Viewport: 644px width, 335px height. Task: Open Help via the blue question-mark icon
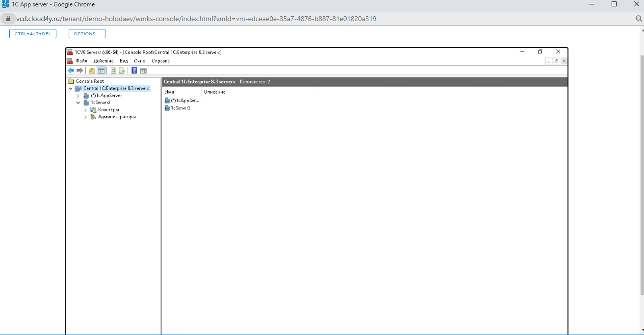click(134, 71)
